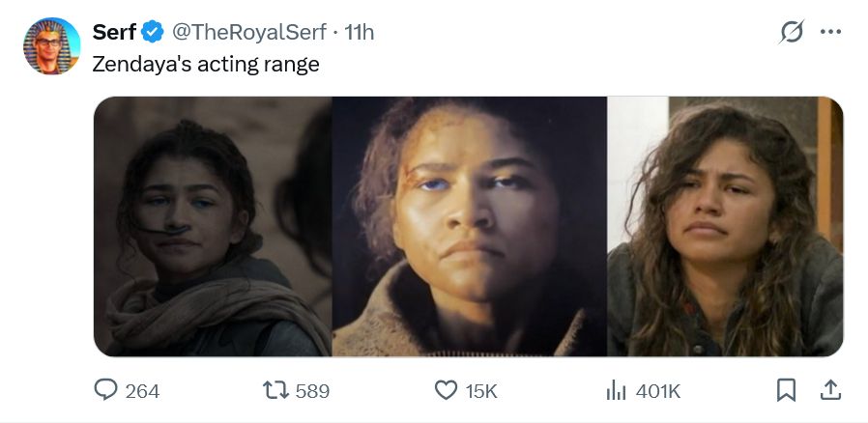Screen dimensions: 868x423
Task: Click the 15K likes count
Action: [x=481, y=391]
